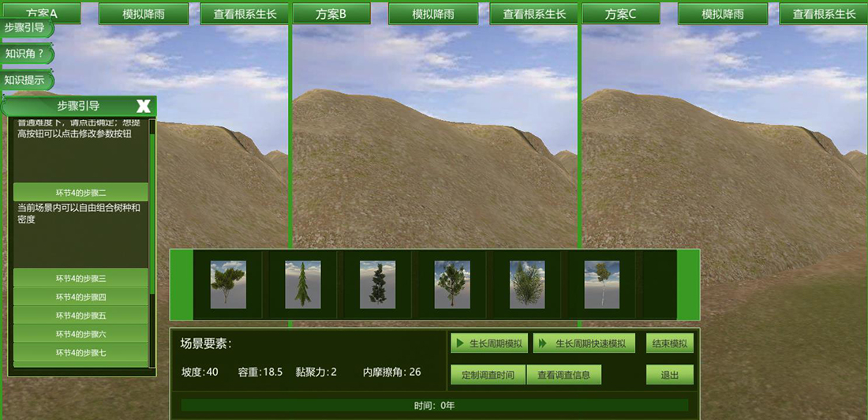Pick the conical spruce tree icon

click(303, 284)
